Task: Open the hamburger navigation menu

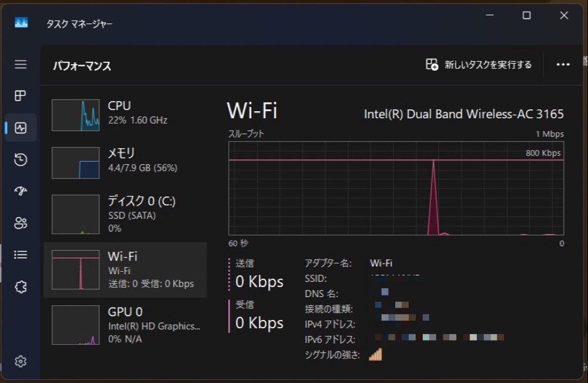Action: point(21,64)
